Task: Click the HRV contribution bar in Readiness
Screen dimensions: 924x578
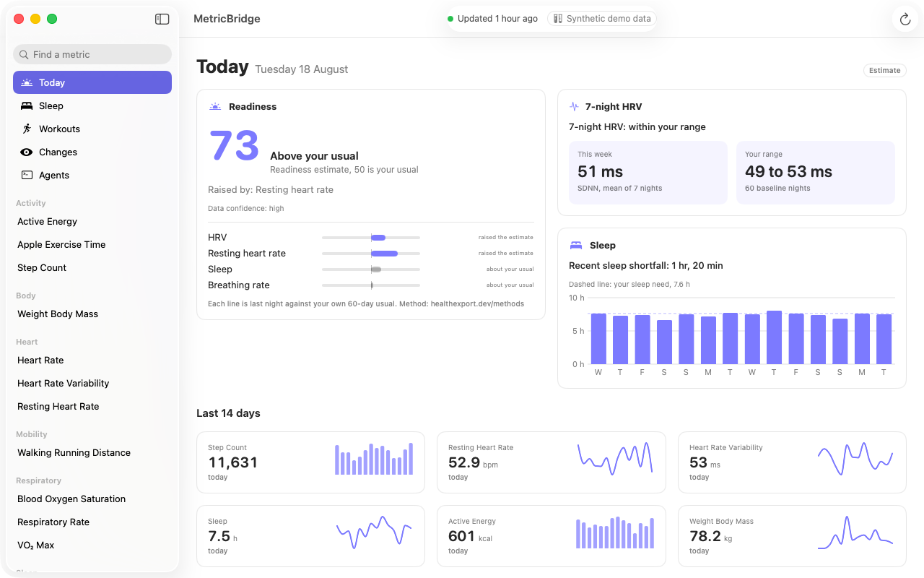Action: point(371,237)
